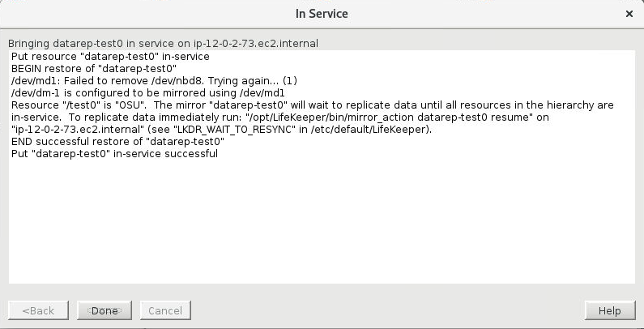This screenshot has width=644, height=329.
Task: Open Help for the In Service dialog
Action: point(608,310)
